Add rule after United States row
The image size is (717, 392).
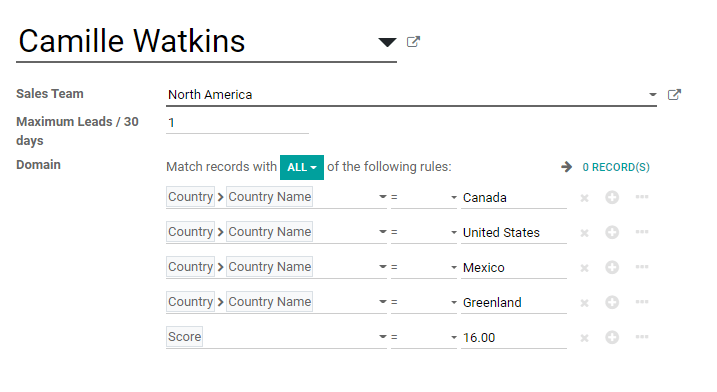click(612, 232)
